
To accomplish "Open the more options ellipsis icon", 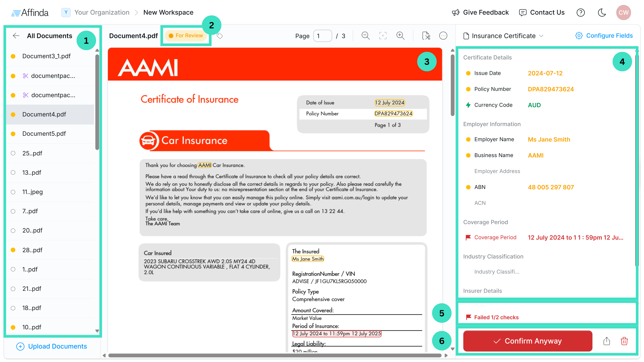I will 443,36.
